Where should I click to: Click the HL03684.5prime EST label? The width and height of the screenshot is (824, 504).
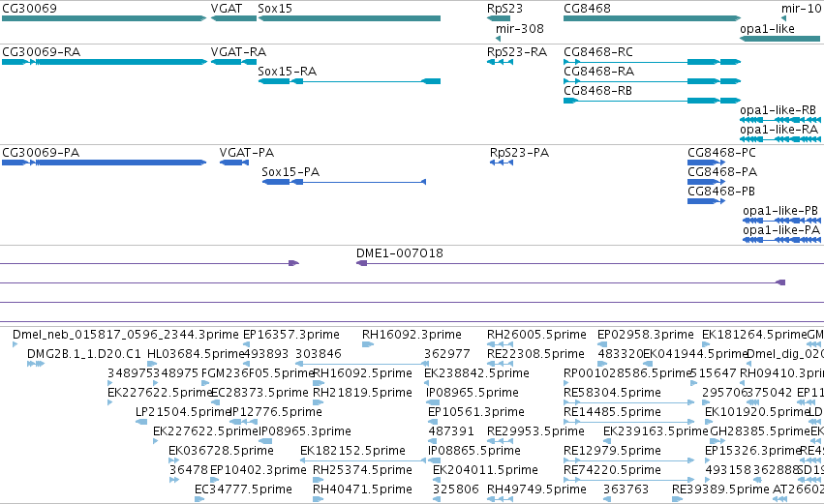pos(196,354)
